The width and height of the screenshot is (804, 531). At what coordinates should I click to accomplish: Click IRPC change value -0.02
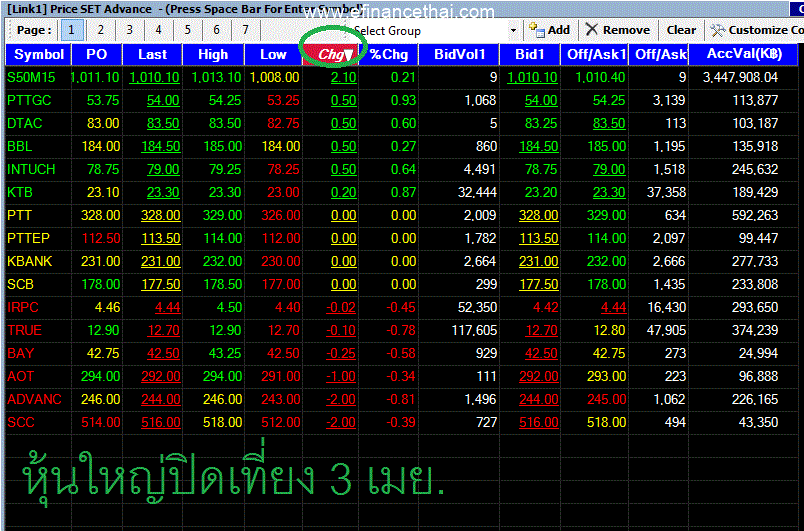coord(341,308)
